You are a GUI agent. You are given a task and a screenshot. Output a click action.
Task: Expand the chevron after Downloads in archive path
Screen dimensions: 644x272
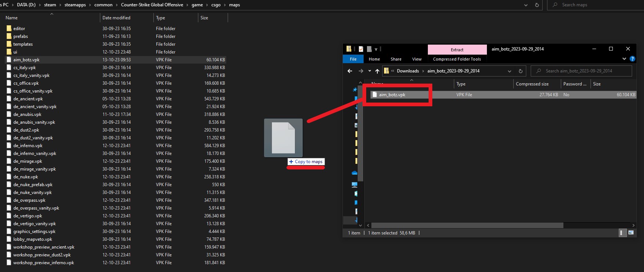point(423,71)
